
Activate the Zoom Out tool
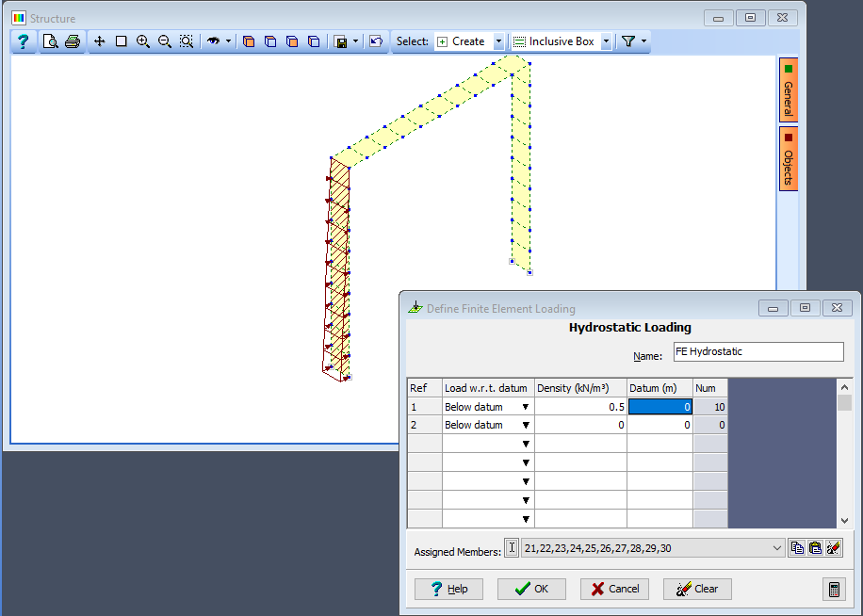164,41
